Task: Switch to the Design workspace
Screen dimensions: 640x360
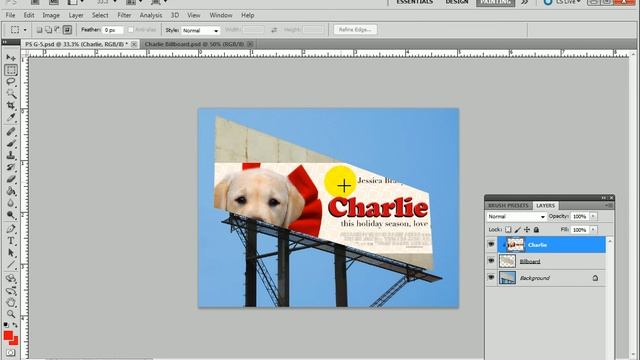Action: 457,2
